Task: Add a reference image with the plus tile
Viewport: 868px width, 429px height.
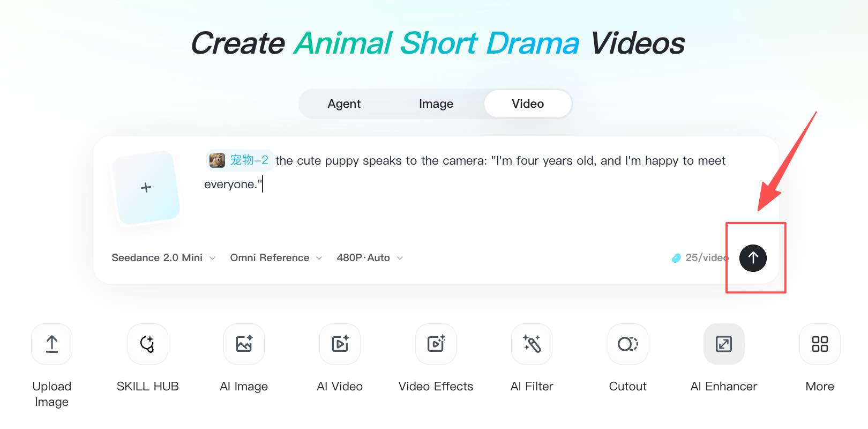Action: tap(146, 188)
